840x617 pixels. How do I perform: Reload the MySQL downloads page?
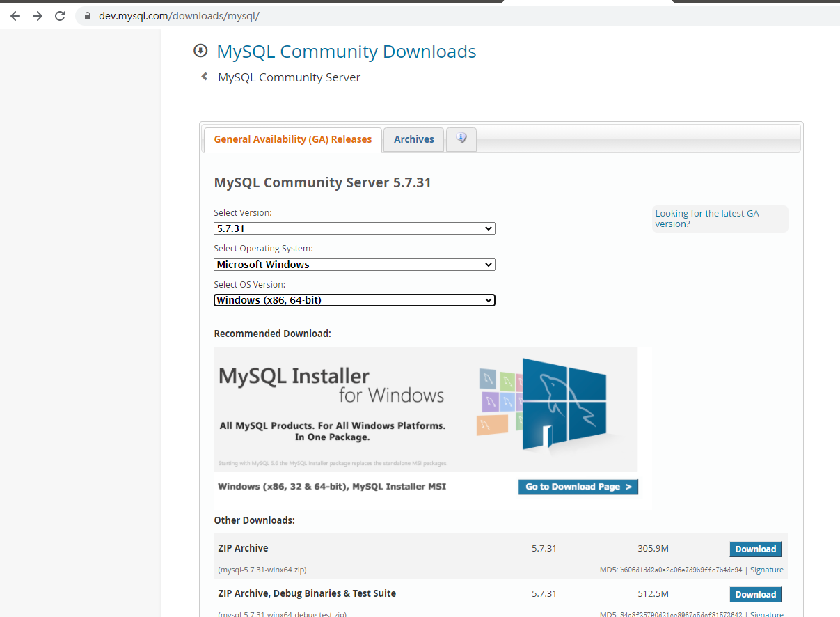[60, 15]
